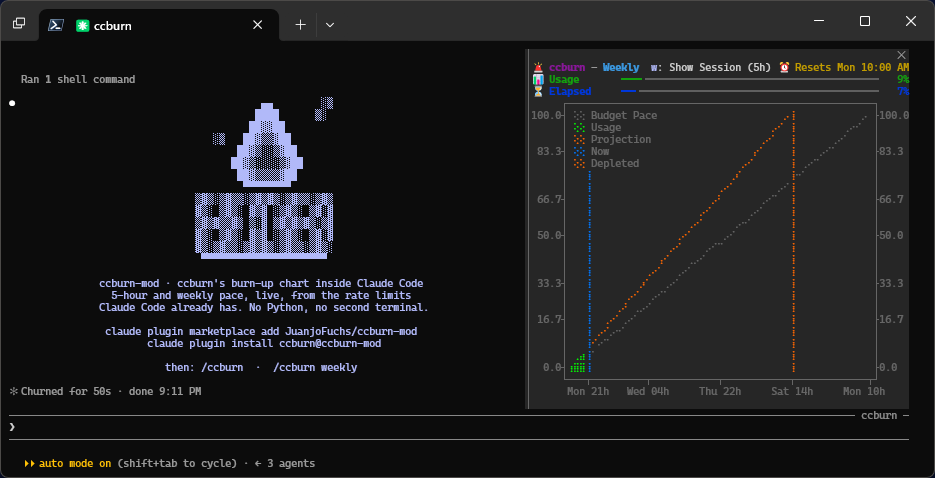Viewport: 935px width, 478px height.
Task: Click the 9% usage value
Action: [x=903, y=79]
